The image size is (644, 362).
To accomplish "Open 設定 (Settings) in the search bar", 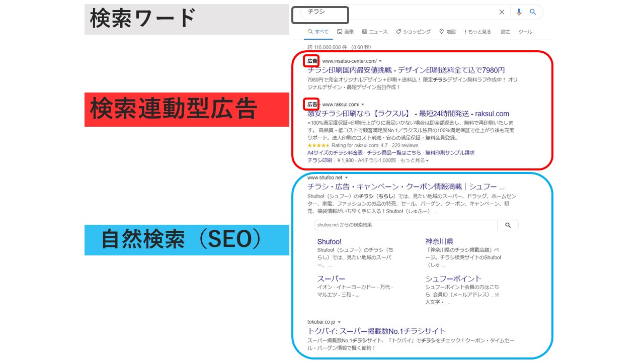I will (x=505, y=32).
